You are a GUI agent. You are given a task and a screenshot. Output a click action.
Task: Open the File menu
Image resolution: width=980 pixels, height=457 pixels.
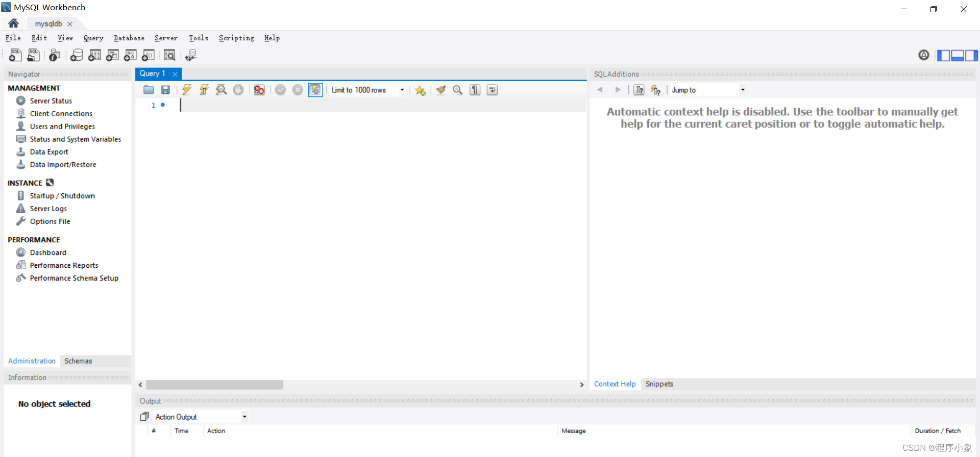13,38
